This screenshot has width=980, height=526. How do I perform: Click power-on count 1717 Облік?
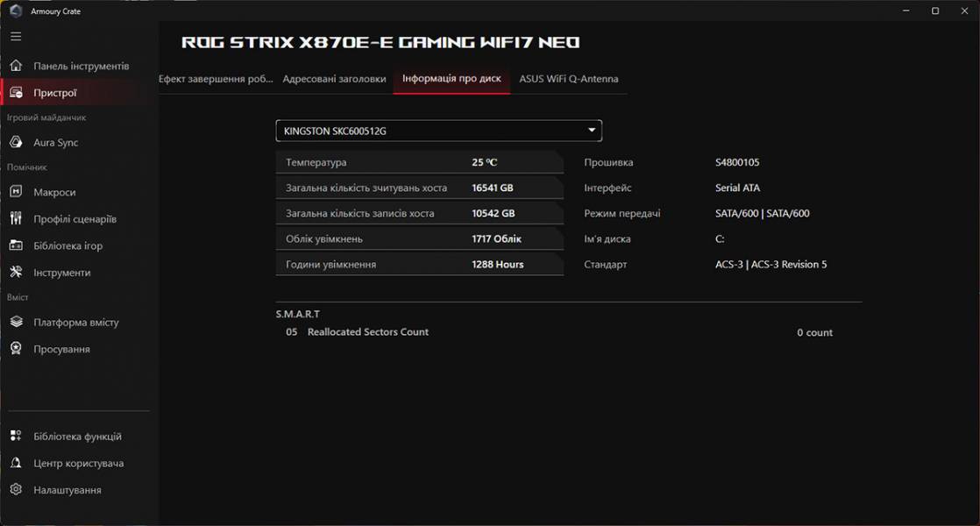tap(496, 238)
